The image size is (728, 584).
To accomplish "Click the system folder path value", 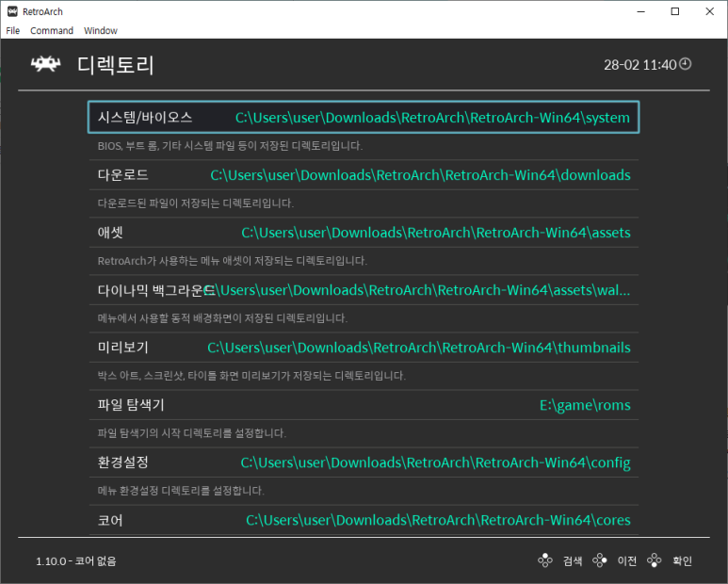I will (432, 118).
